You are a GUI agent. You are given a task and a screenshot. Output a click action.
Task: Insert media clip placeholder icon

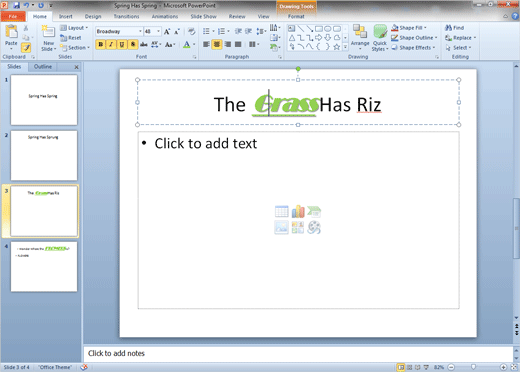click(314, 228)
